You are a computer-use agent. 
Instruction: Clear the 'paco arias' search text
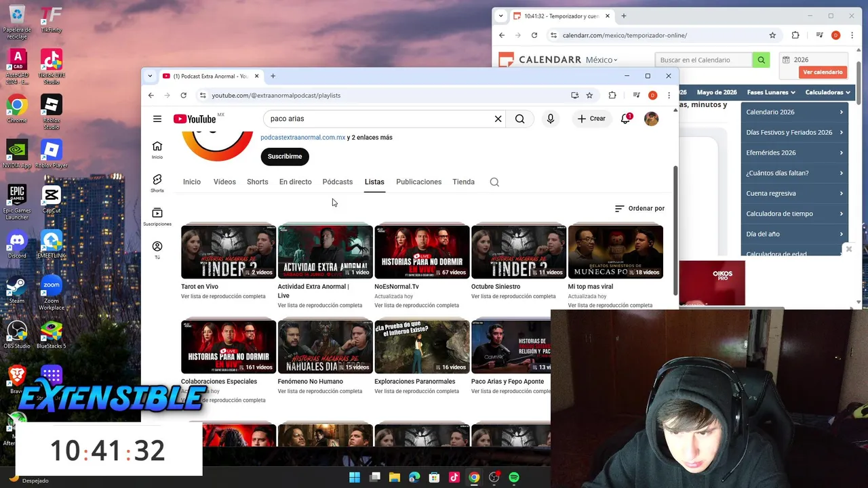click(x=498, y=119)
